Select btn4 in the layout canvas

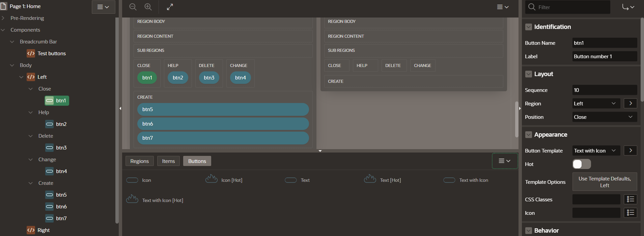(241, 77)
